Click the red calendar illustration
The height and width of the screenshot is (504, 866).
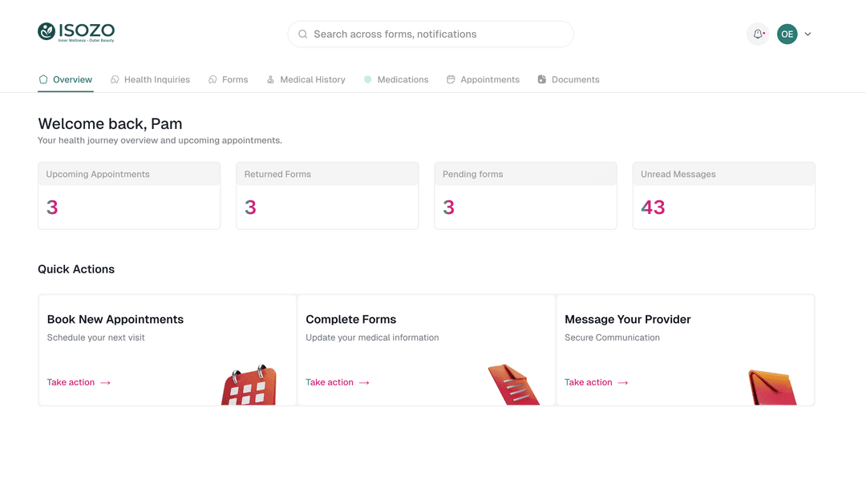click(249, 386)
